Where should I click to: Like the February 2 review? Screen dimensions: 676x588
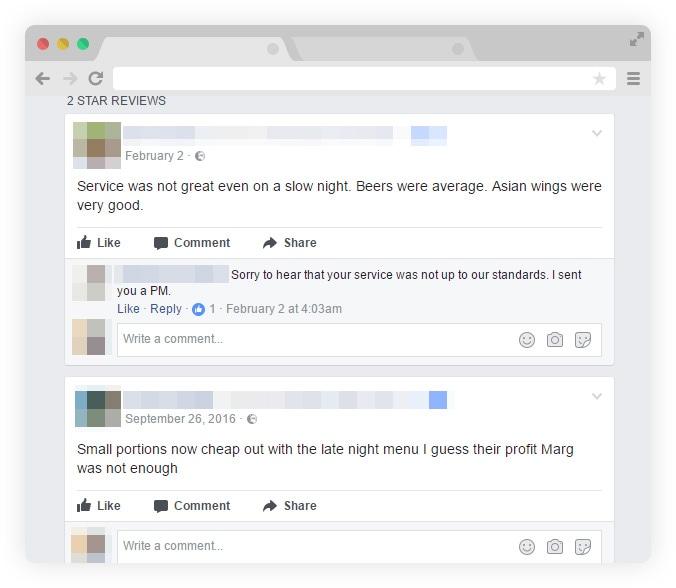tap(99, 243)
